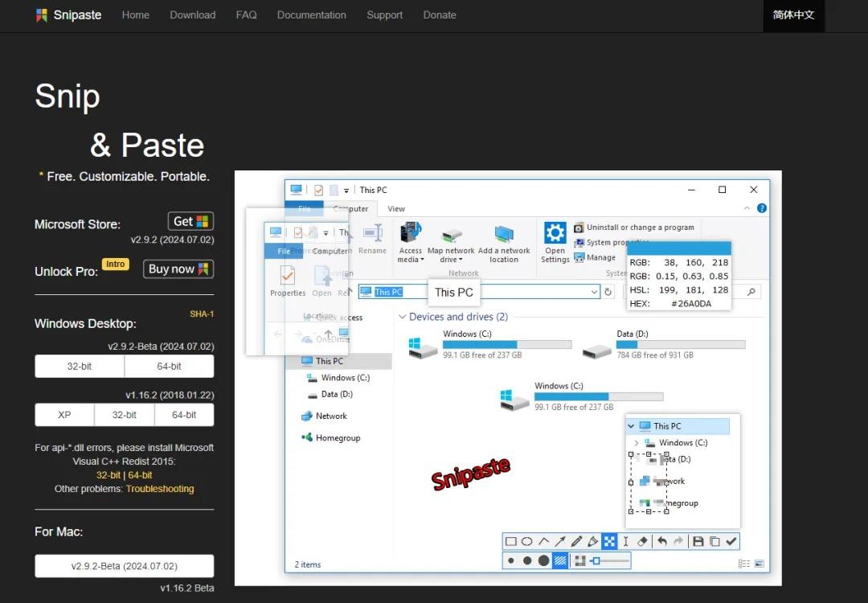Click the save floppy disk icon
The width and height of the screenshot is (868, 603).
[x=698, y=542]
